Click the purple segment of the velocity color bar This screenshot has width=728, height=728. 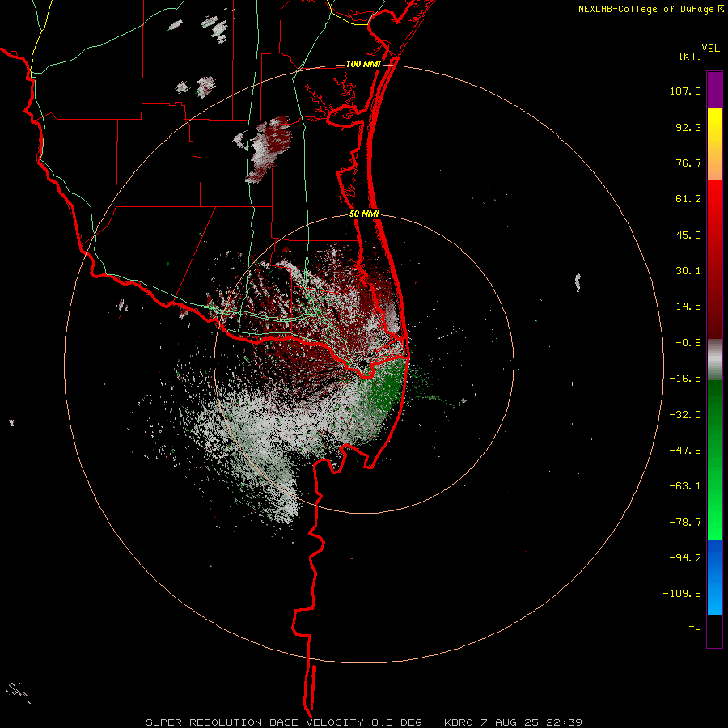coord(714,90)
